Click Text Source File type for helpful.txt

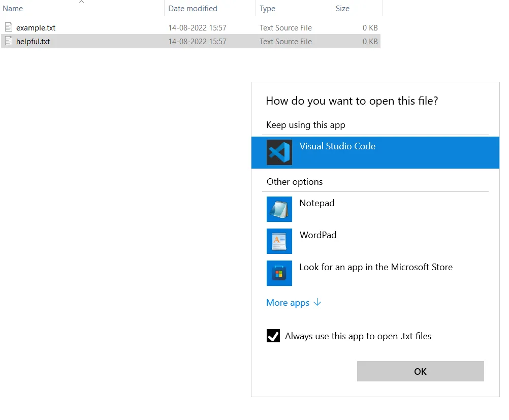tap(285, 42)
